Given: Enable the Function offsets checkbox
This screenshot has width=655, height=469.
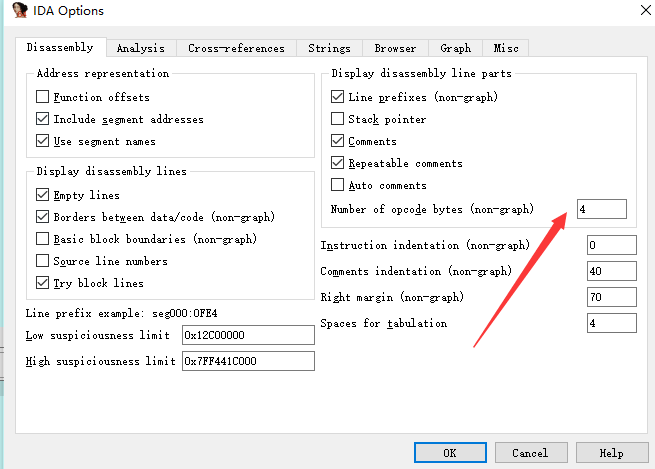Looking at the screenshot, I should click(42, 98).
